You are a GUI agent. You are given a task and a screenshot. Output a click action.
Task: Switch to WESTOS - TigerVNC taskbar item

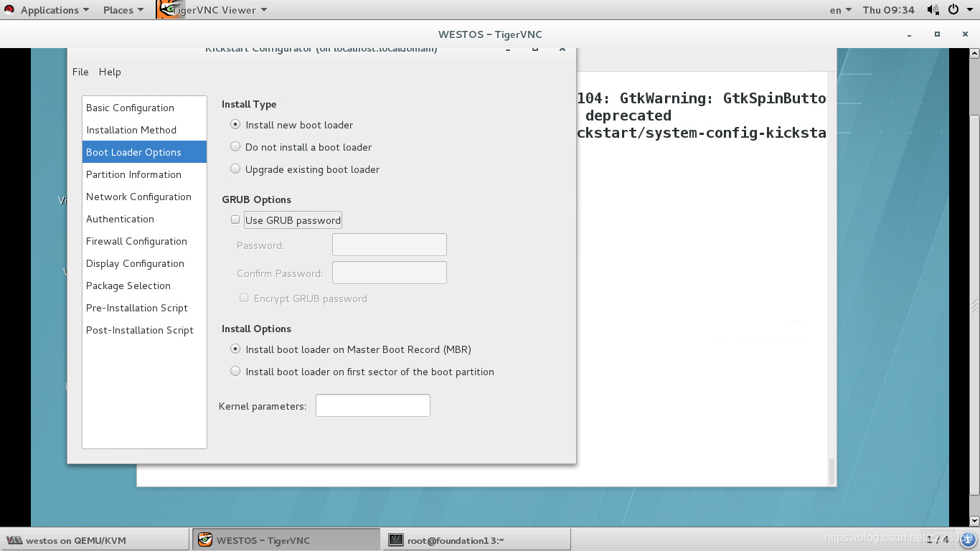tap(286, 540)
